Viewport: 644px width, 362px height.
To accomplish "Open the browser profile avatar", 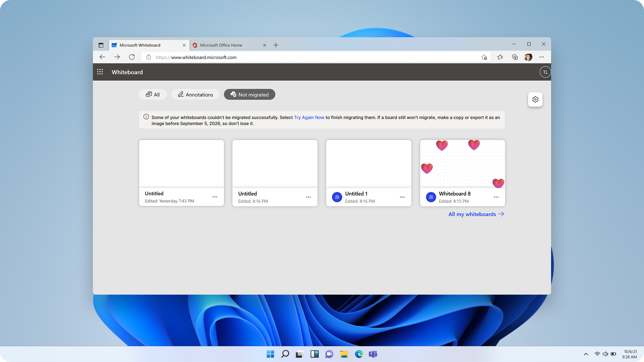I will [x=528, y=57].
